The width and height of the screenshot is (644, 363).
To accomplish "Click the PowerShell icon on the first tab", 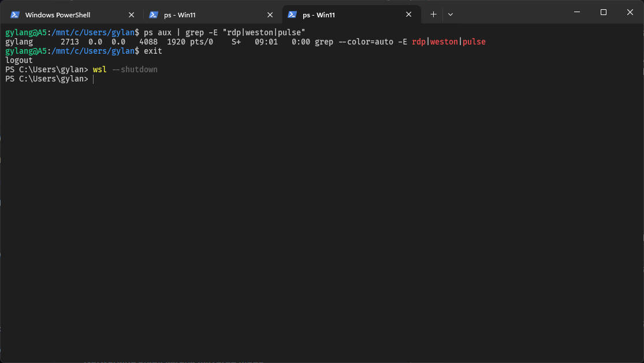I will (15, 14).
